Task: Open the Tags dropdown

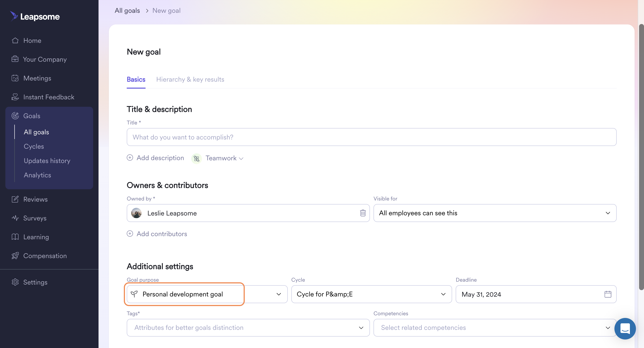Action: point(248,327)
